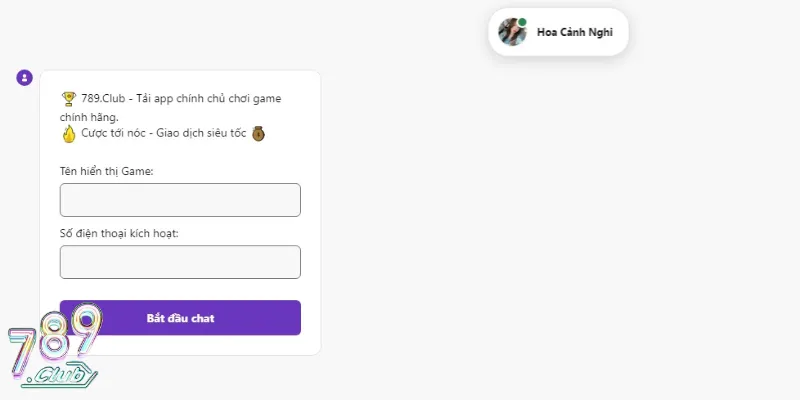This screenshot has height=400, width=800.
Task: Focus the Tên hiển thị Game input field
Action: click(x=180, y=200)
